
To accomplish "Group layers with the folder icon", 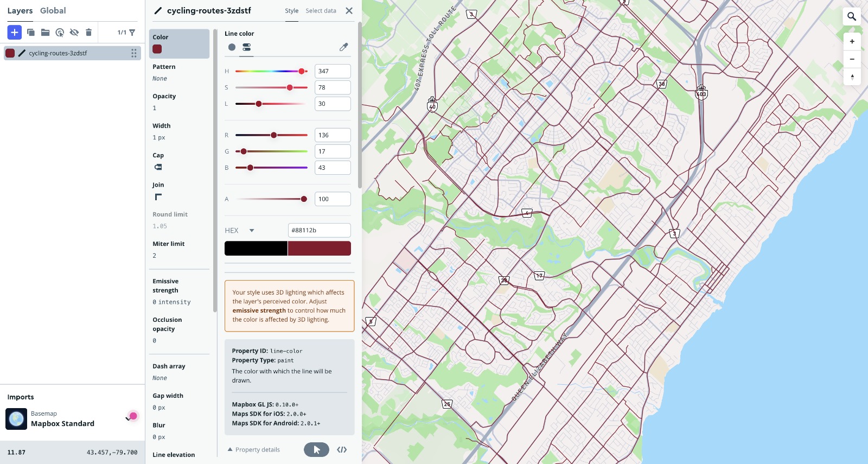I will click(x=46, y=33).
